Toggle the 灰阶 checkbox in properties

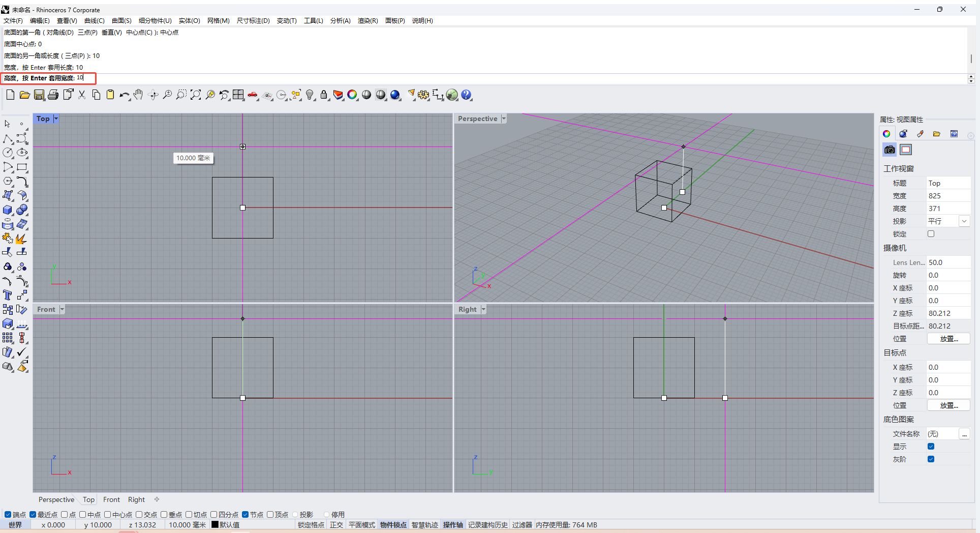pos(931,459)
